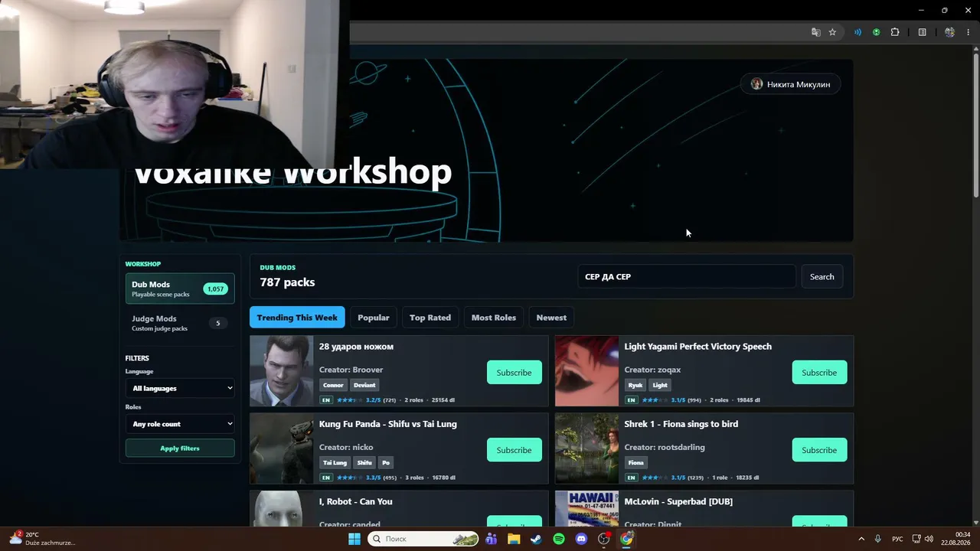Click the Search button
Screen dimensions: 980x551
click(822, 276)
